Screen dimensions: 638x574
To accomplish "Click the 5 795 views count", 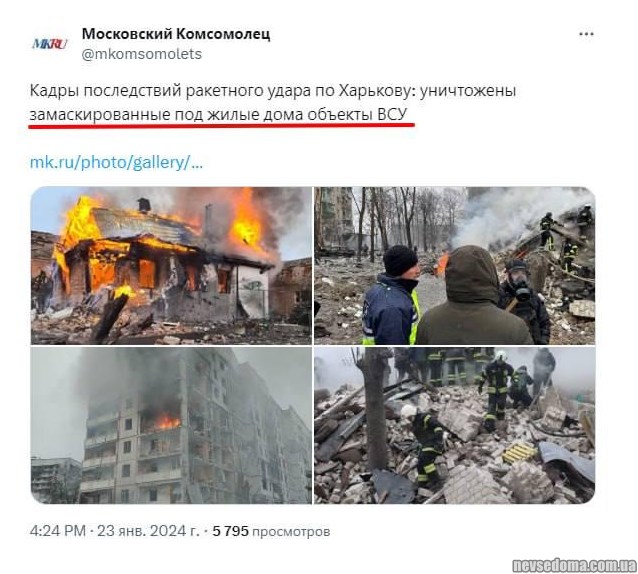I will click(x=230, y=531).
